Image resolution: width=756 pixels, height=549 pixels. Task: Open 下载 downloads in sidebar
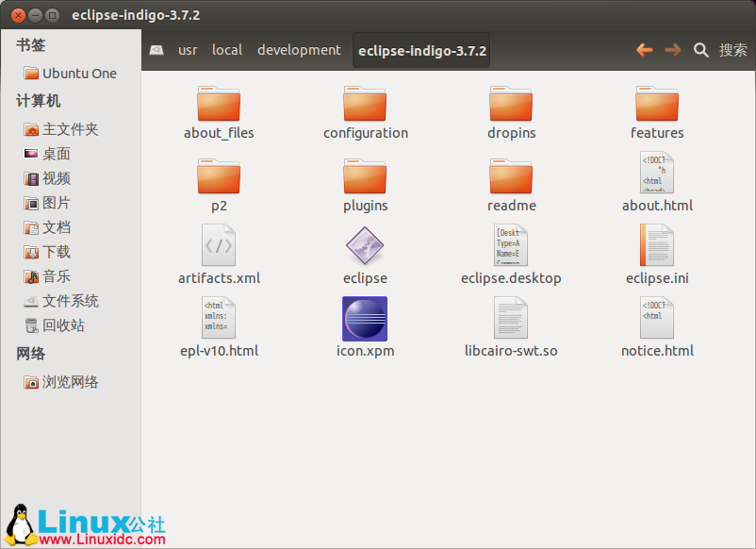click(47, 252)
